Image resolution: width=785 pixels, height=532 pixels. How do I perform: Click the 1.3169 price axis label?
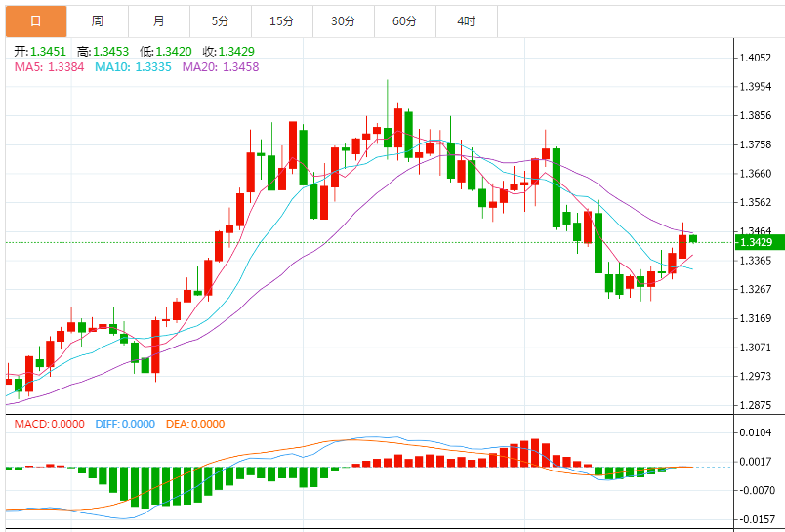point(756,318)
